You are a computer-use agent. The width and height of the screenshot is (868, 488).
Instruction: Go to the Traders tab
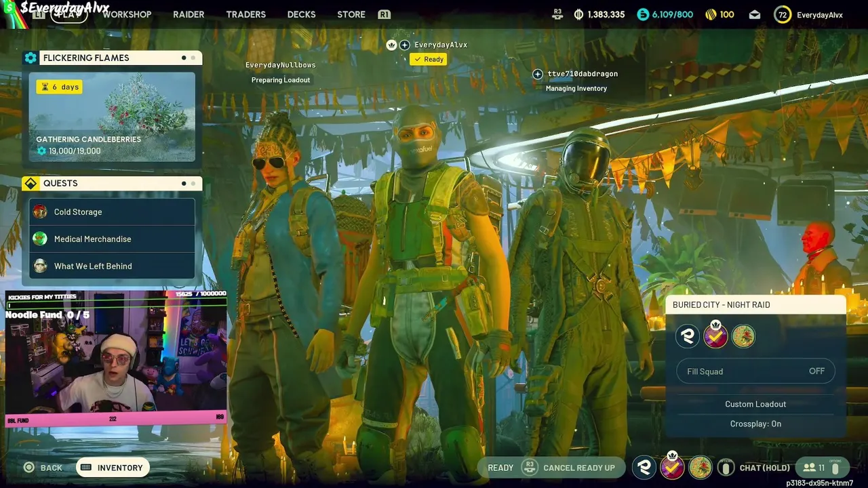245,14
